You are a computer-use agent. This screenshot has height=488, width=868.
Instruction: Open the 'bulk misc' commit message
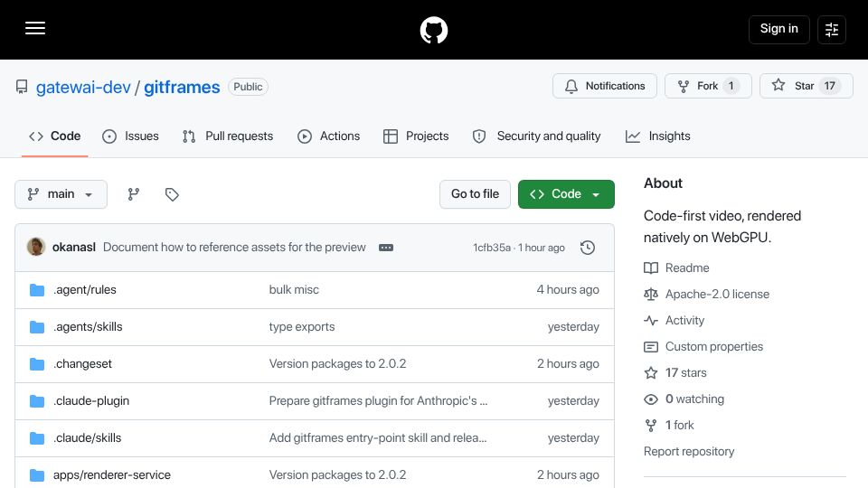294,290
